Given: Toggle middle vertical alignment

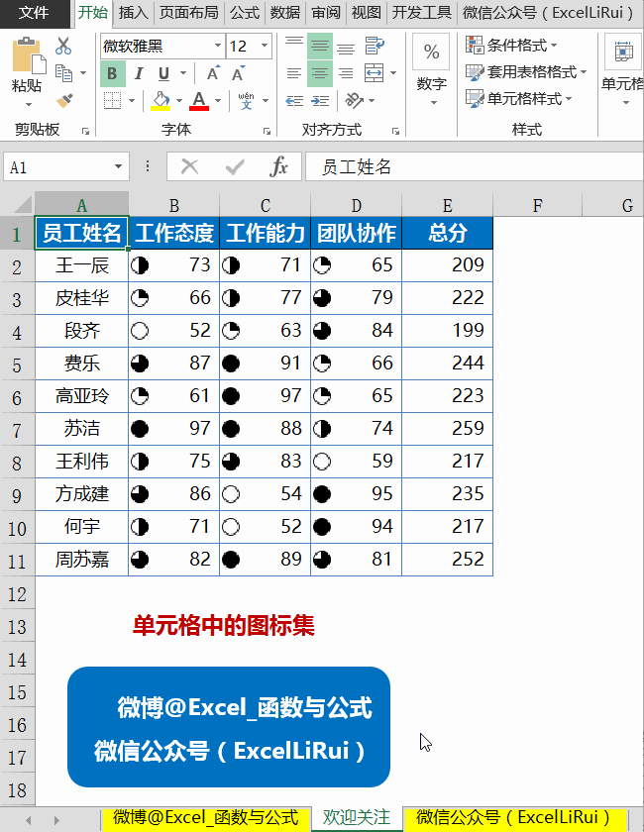Looking at the screenshot, I should tap(320, 46).
